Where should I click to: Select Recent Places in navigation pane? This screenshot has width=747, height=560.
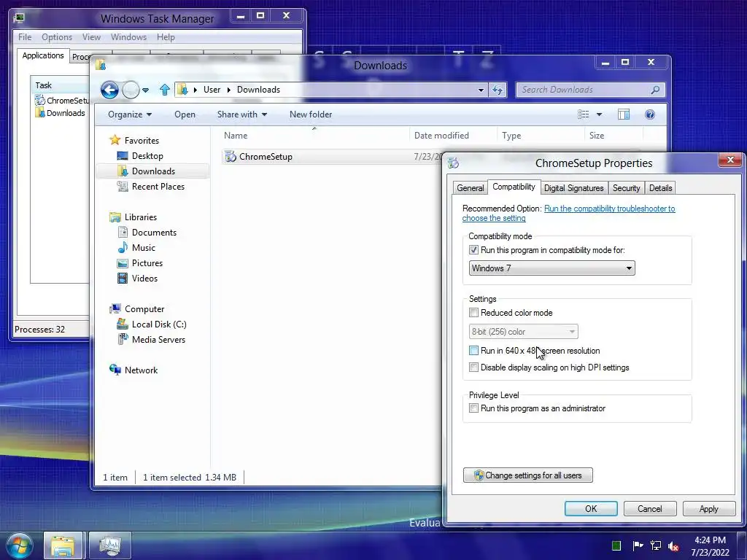[x=158, y=186]
